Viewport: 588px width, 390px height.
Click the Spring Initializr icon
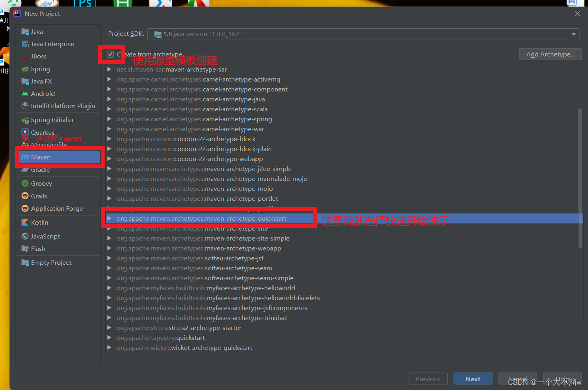coord(25,120)
